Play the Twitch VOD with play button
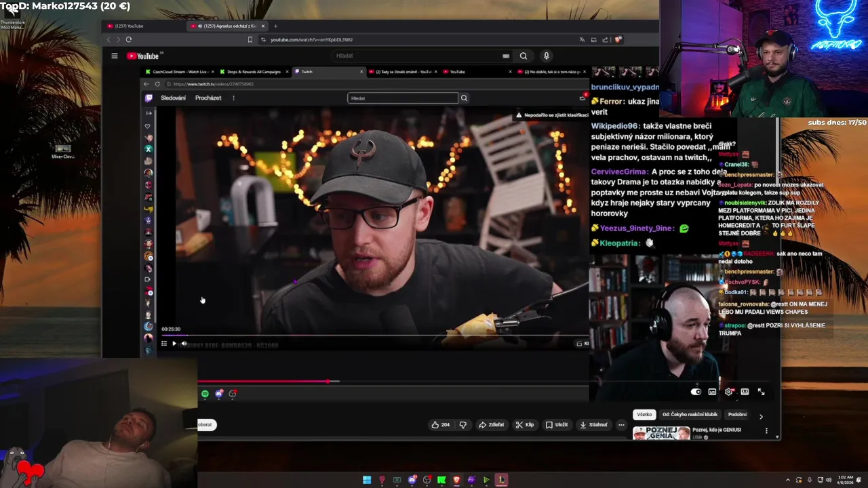Image resolution: width=868 pixels, height=488 pixels. [174, 344]
